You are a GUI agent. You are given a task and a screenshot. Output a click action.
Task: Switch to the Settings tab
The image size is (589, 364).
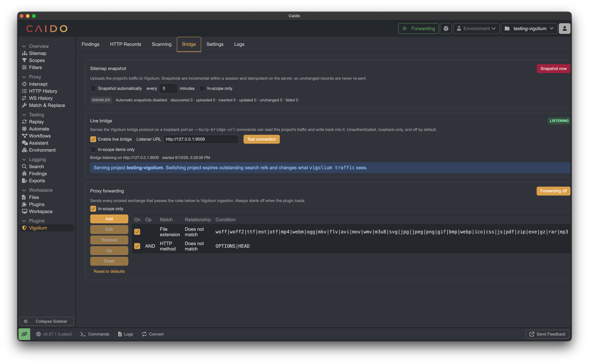click(x=215, y=44)
